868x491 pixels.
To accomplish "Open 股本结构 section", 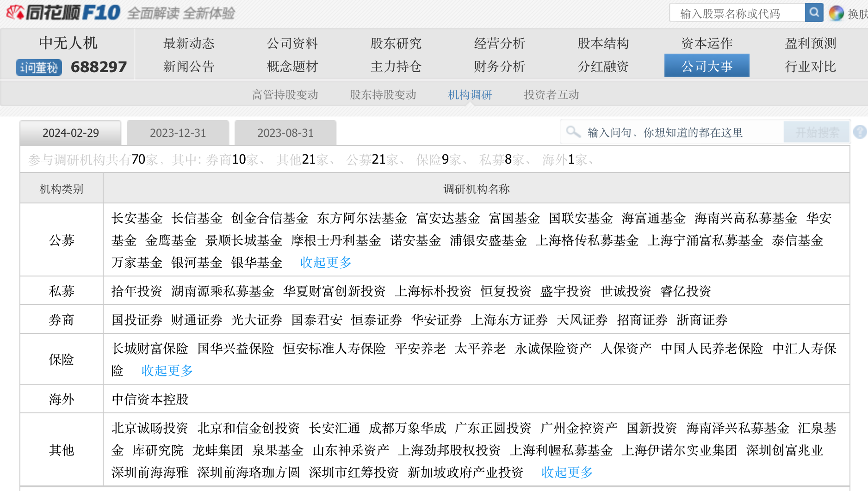I will point(603,43).
